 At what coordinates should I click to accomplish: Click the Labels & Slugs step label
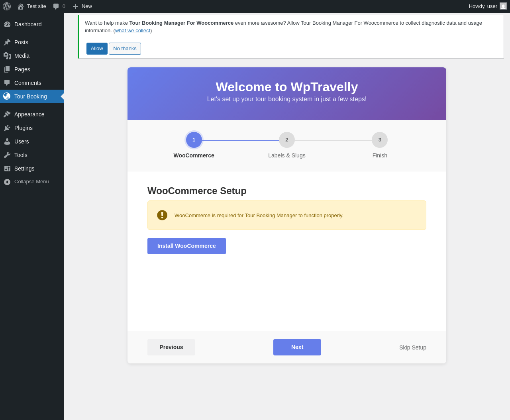(287, 155)
